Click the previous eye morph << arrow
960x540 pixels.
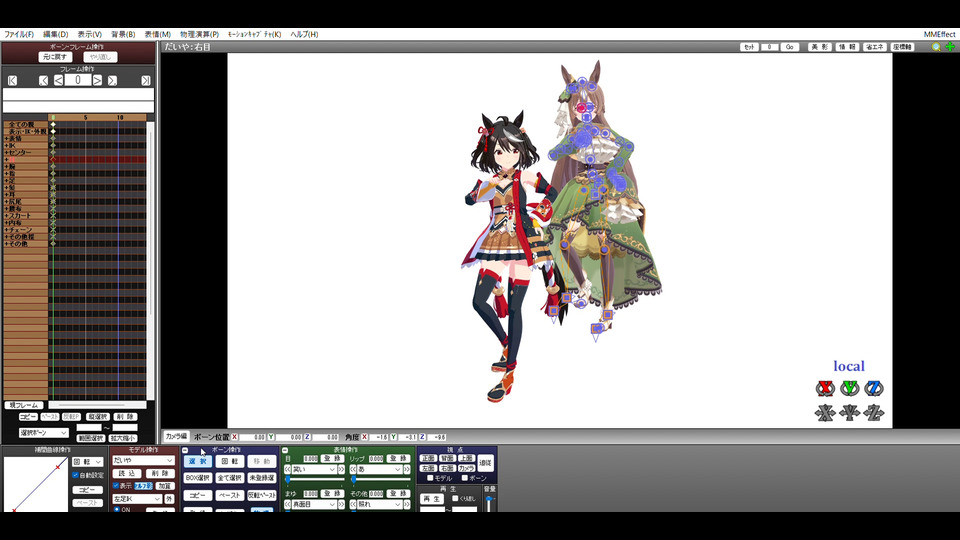(287, 470)
